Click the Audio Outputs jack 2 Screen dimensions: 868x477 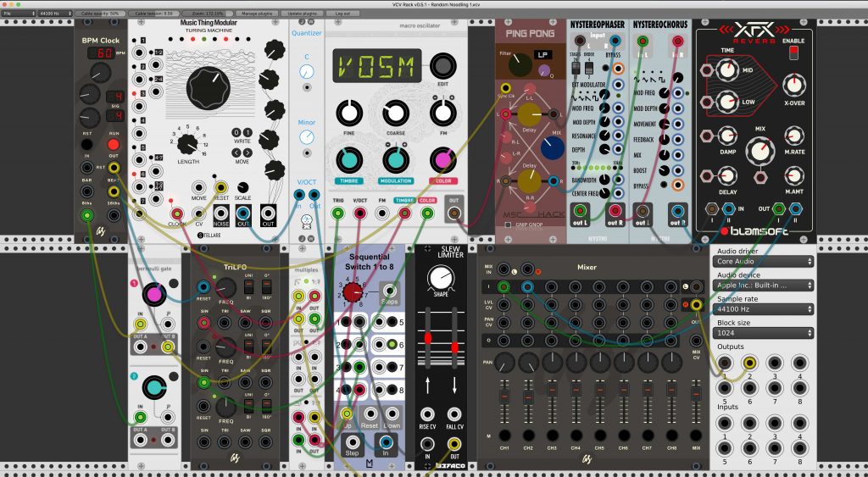(x=749, y=363)
